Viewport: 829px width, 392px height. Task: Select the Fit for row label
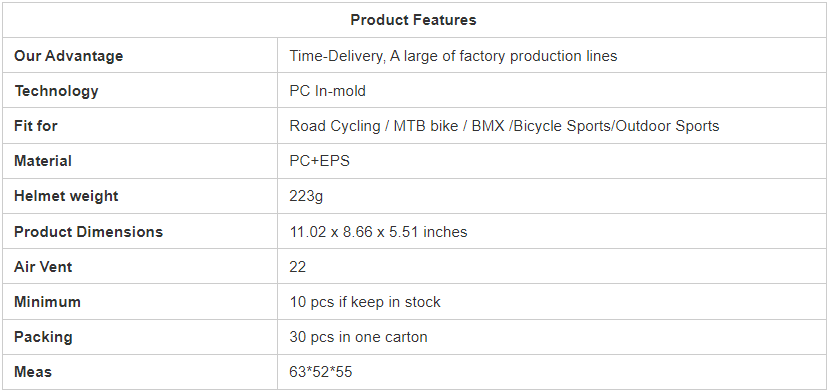[35, 126]
